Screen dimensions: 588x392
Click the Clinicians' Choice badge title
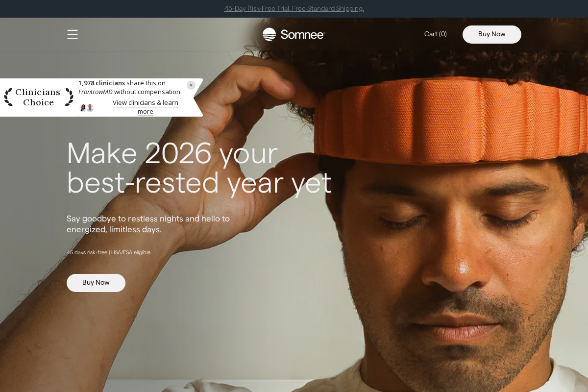[39, 97]
